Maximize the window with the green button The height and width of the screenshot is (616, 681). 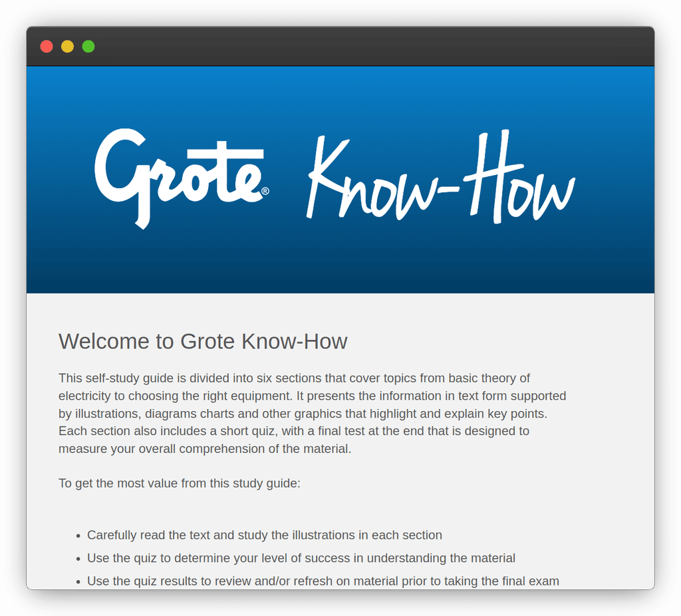coord(88,47)
